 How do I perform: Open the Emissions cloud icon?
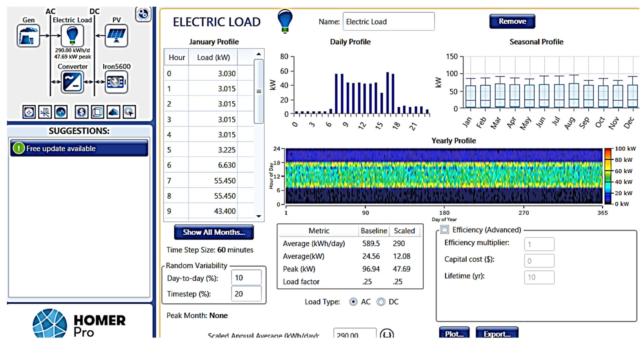113,112
